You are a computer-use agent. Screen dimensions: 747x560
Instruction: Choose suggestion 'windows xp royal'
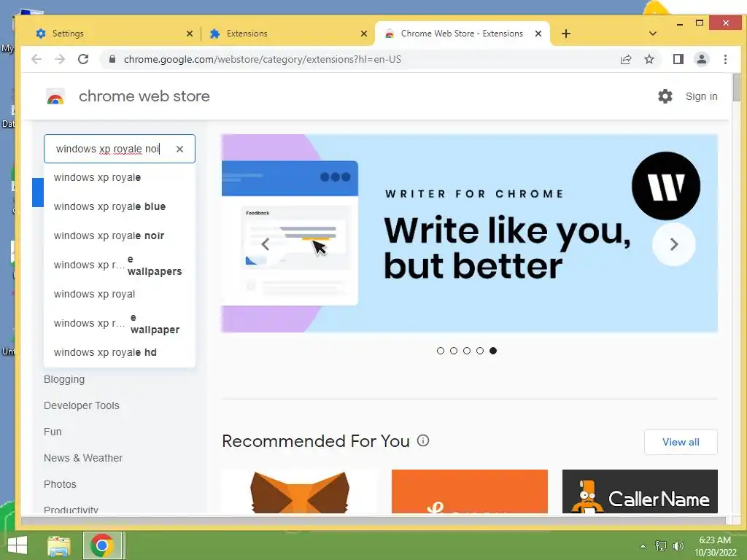point(119,294)
